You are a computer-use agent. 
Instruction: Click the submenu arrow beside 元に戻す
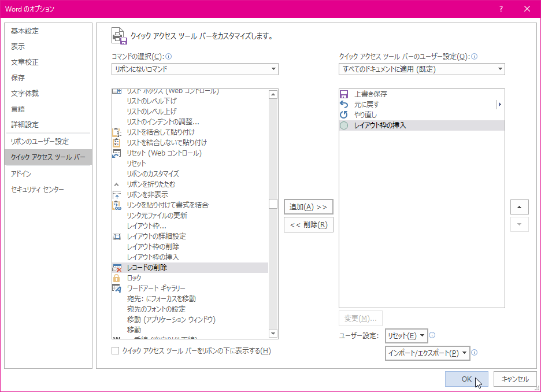tap(499, 104)
